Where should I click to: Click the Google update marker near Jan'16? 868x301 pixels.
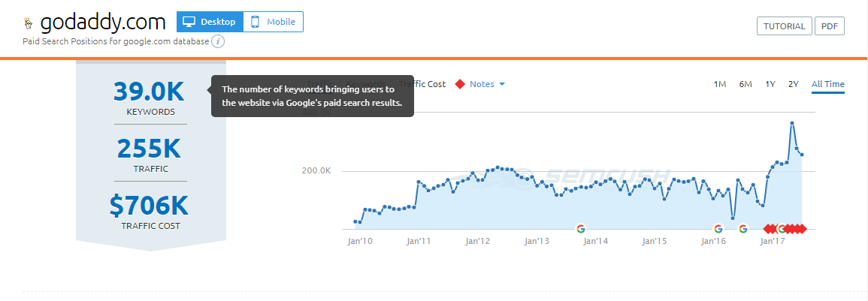(718, 228)
